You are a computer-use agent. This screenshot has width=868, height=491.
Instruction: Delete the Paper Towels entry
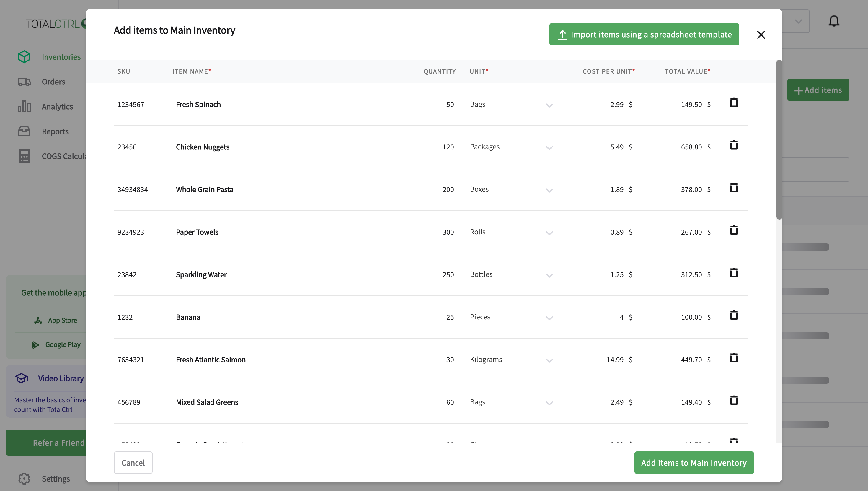tap(734, 230)
